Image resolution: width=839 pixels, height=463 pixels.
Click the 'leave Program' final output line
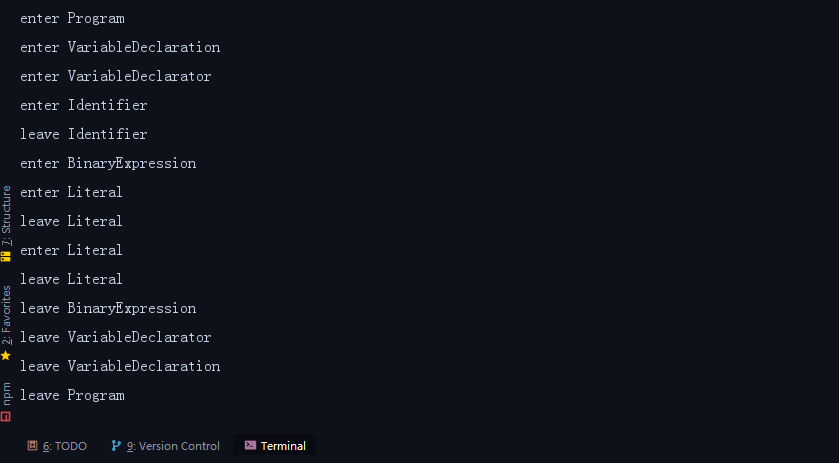72,396
